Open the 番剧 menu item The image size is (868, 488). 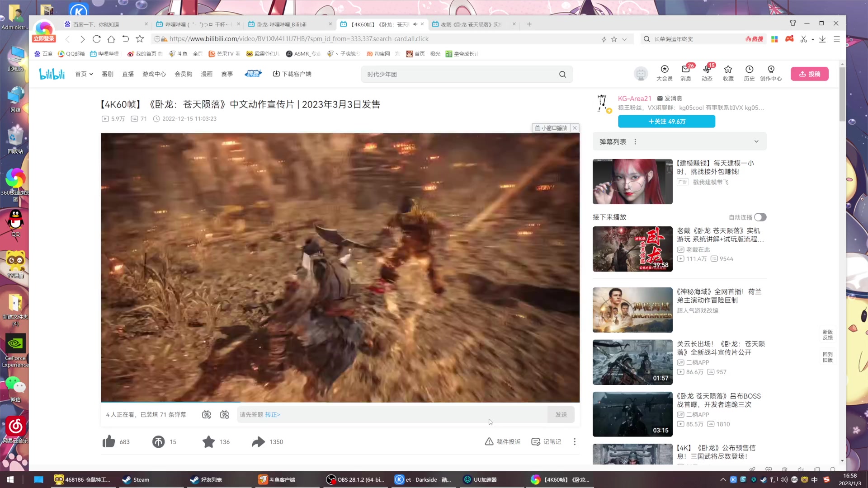click(x=108, y=74)
